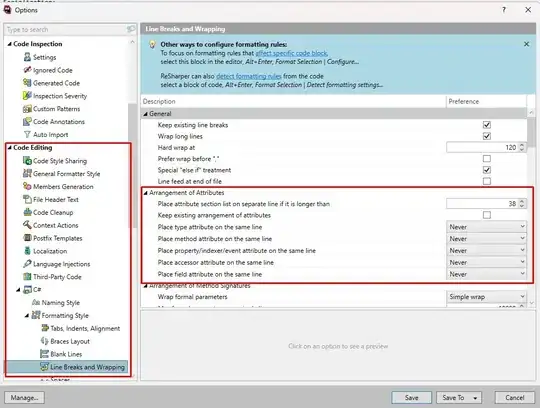Click the question mark help button
The image size is (540, 408).
503,10
